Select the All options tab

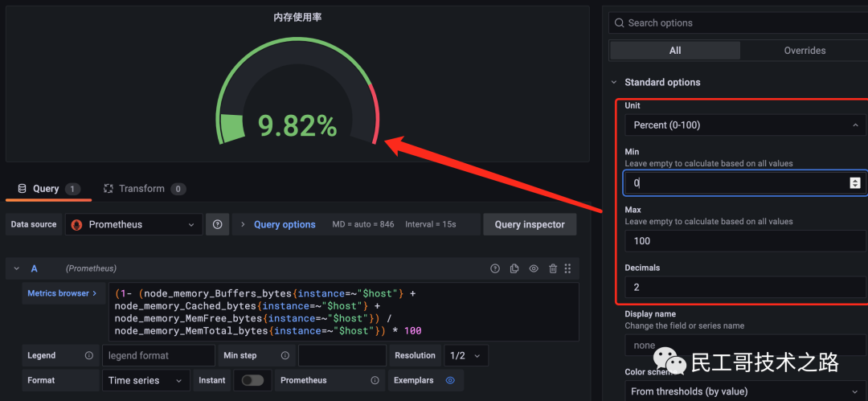point(675,51)
